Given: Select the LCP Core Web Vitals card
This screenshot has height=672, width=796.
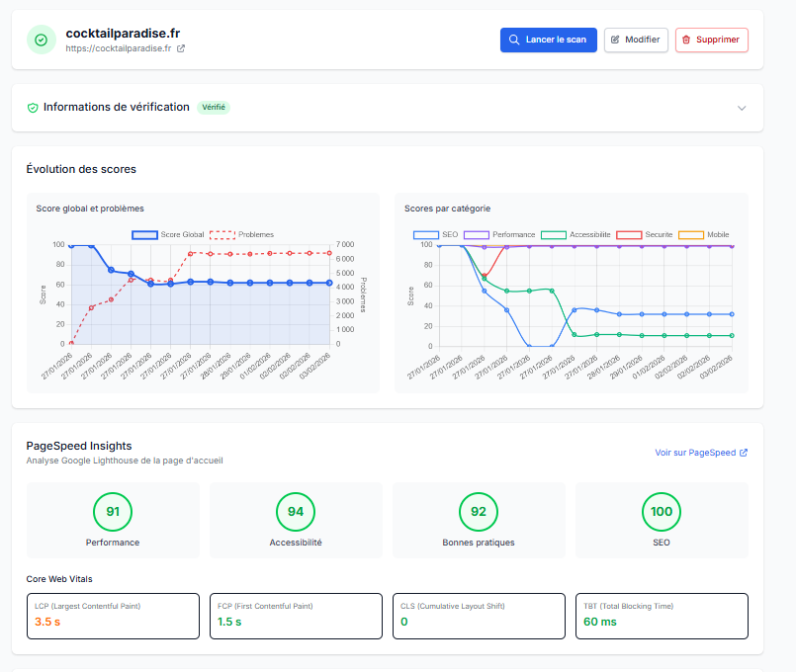Looking at the screenshot, I should [x=113, y=615].
